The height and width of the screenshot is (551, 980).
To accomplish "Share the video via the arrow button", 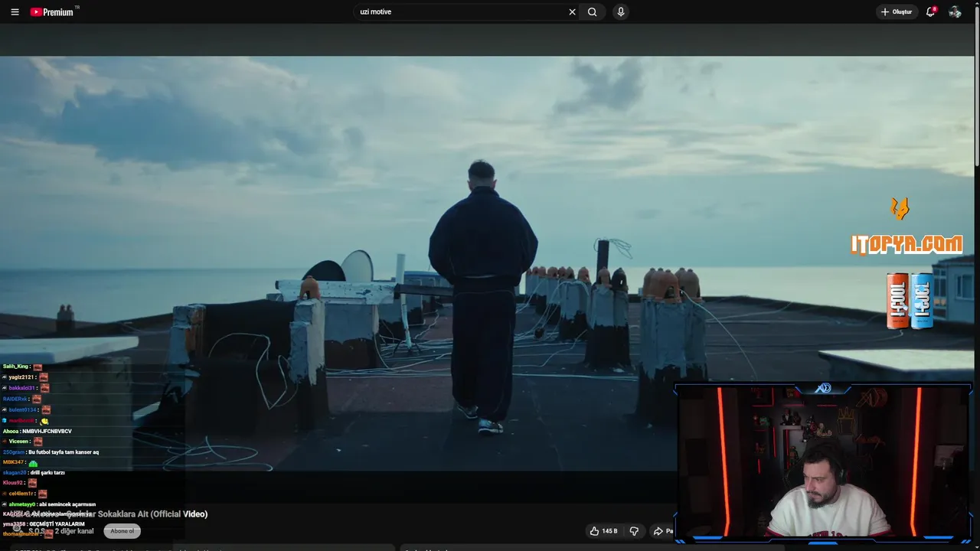I will (662, 531).
